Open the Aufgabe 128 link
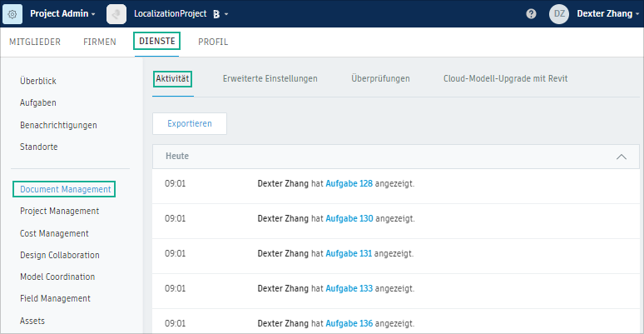 tap(349, 184)
